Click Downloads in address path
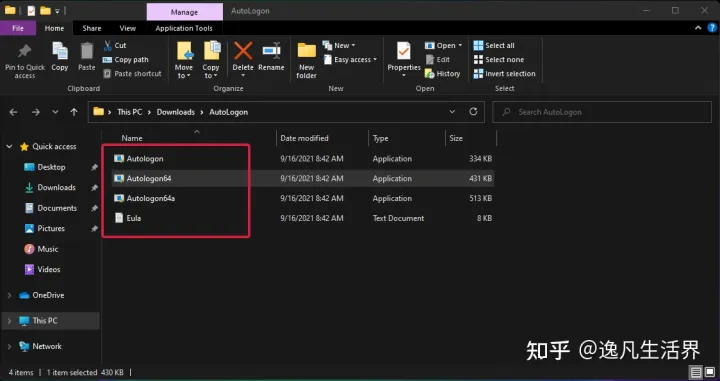Screen dimensions: 720x381 [x=176, y=112]
